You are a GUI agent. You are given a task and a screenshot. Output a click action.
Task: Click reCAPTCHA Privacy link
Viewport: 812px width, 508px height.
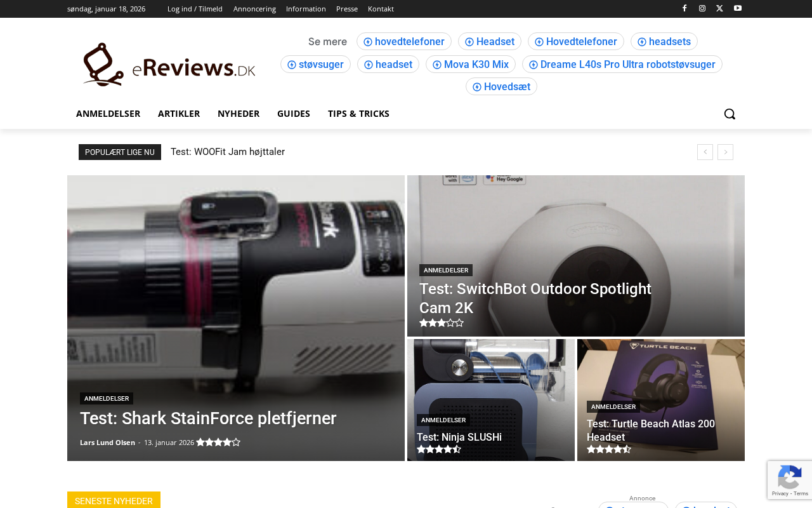pos(780,493)
